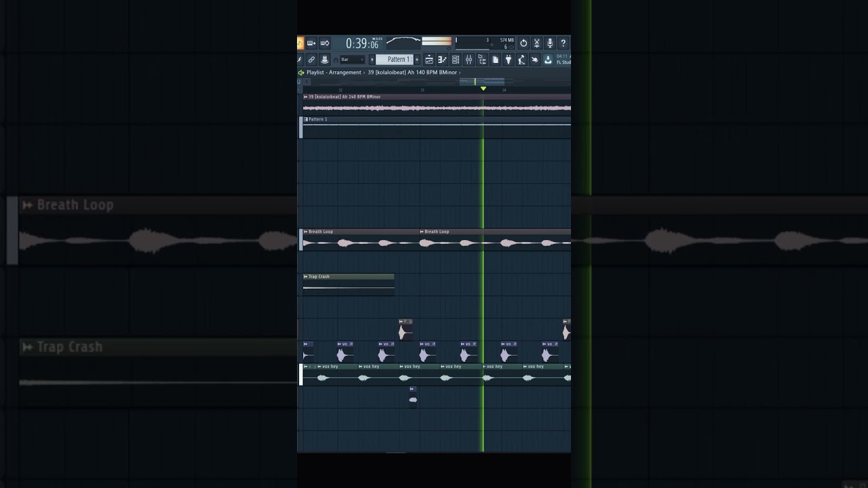
Task: Open the question mark help icon
Action: pyautogui.click(x=563, y=43)
